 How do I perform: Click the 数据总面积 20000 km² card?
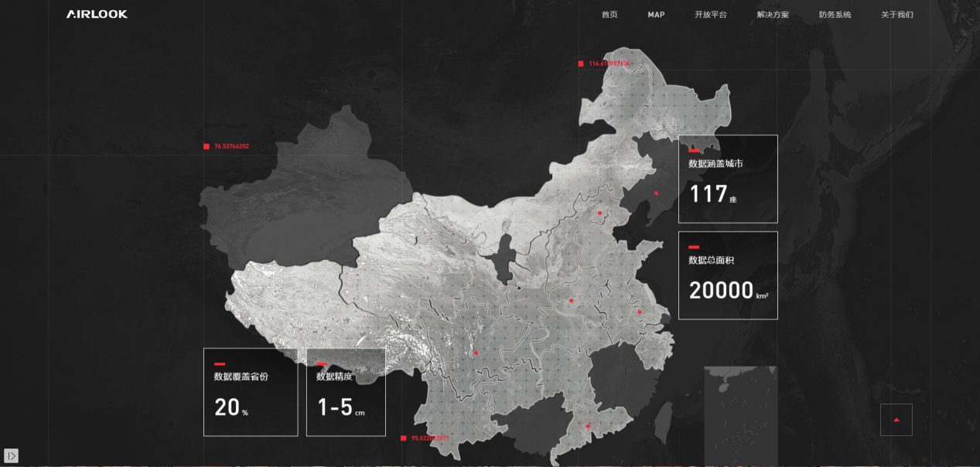(728, 275)
